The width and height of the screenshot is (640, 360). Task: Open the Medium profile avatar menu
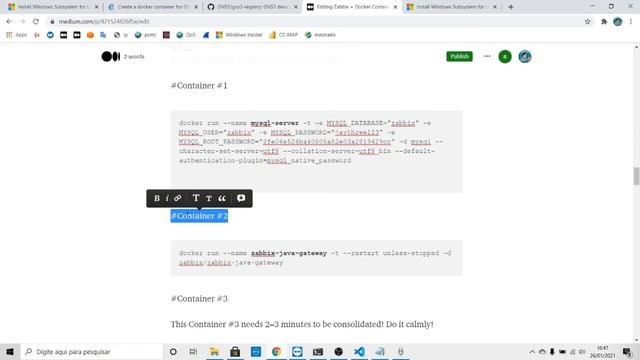524,57
